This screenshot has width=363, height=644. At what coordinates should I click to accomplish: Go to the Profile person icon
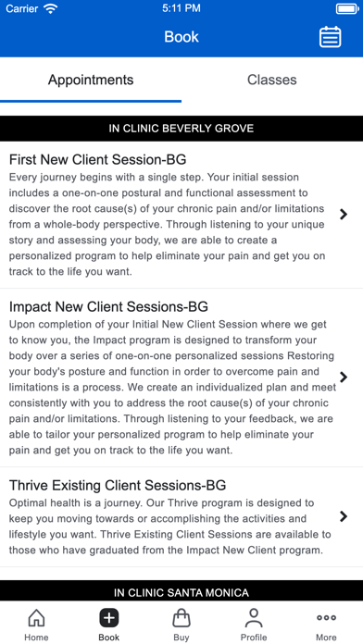[x=254, y=618]
